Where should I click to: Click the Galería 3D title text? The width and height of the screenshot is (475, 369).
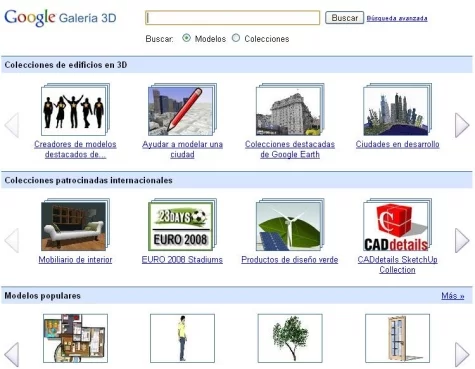pyautogui.click(x=88, y=18)
